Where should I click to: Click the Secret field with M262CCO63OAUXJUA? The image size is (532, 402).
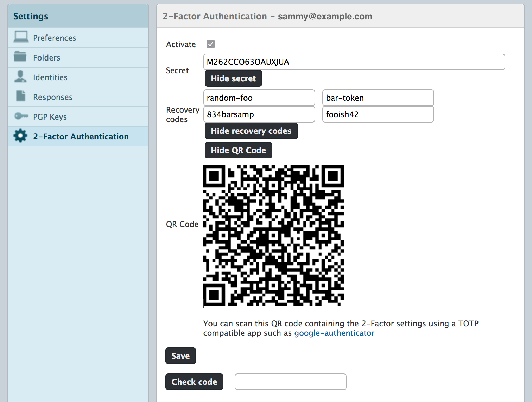tap(354, 62)
